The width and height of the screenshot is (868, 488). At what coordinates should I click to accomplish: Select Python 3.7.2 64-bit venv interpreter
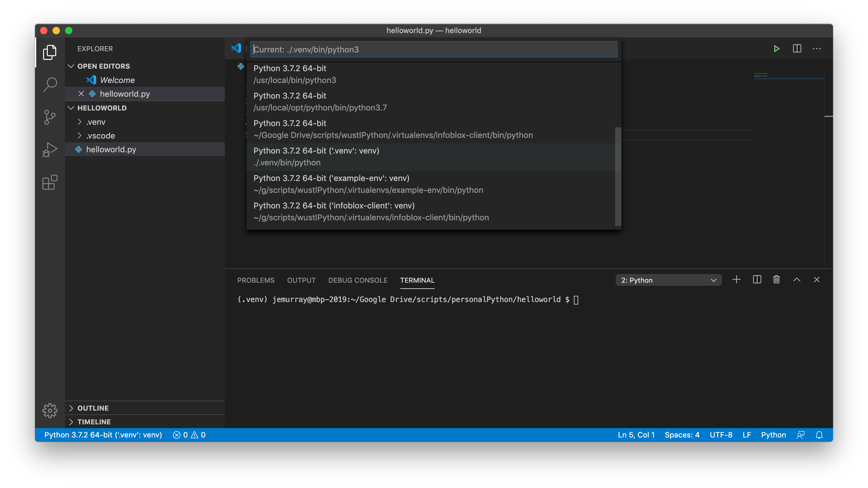pos(433,156)
